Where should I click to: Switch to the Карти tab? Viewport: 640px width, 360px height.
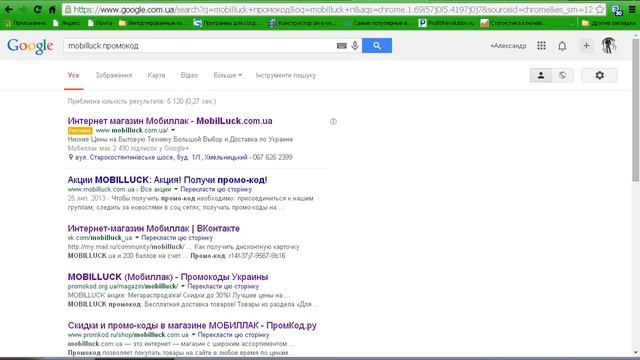pyautogui.click(x=156, y=75)
